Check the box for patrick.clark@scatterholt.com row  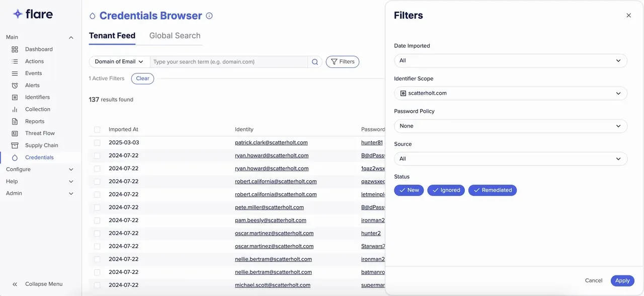(97, 142)
